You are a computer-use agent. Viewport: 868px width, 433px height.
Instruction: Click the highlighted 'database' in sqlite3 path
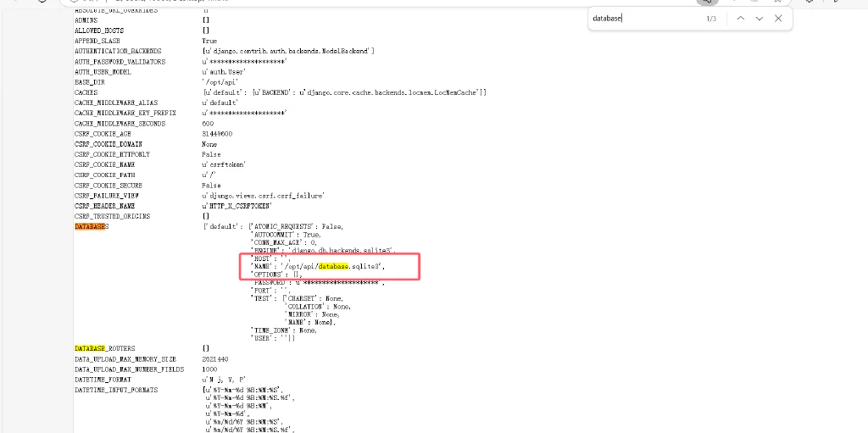[x=332, y=266]
